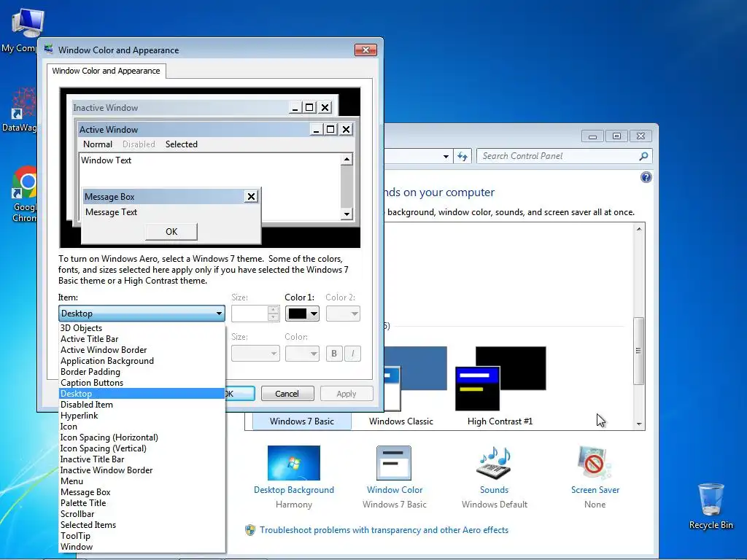Toggle the Bold font button
Image resolution: width=747 pixels, height=560 pixels.
(x=334, y=354)
